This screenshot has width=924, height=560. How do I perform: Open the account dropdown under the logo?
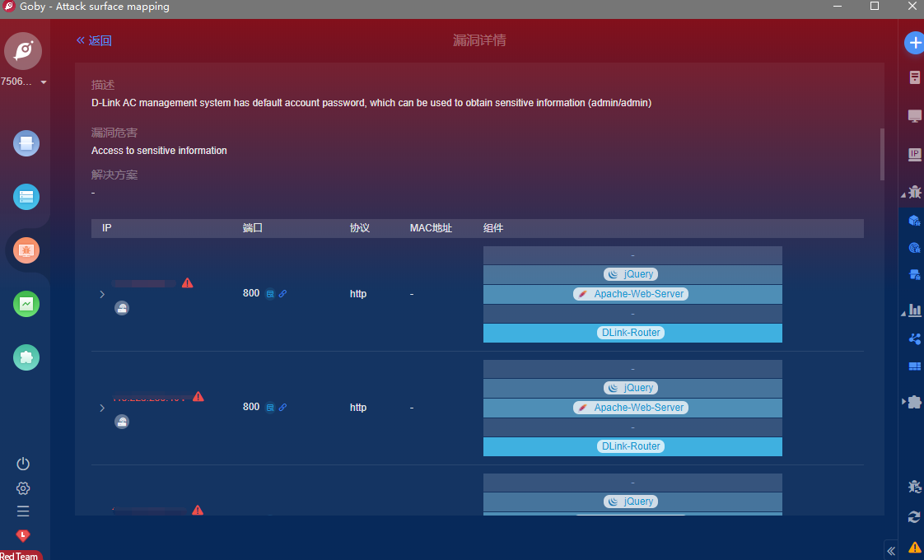(43, 82)
